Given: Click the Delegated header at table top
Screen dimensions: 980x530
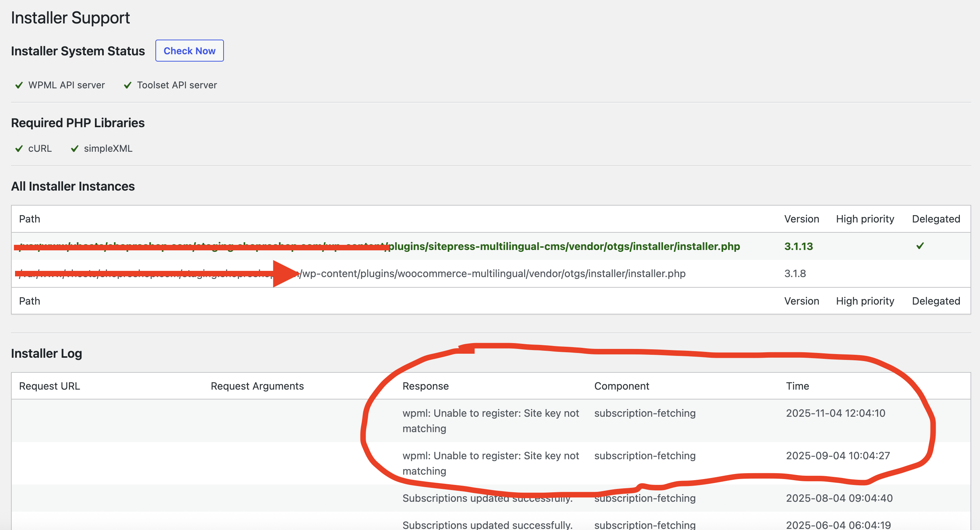Looking at the screenshot, I should [936, 219].
